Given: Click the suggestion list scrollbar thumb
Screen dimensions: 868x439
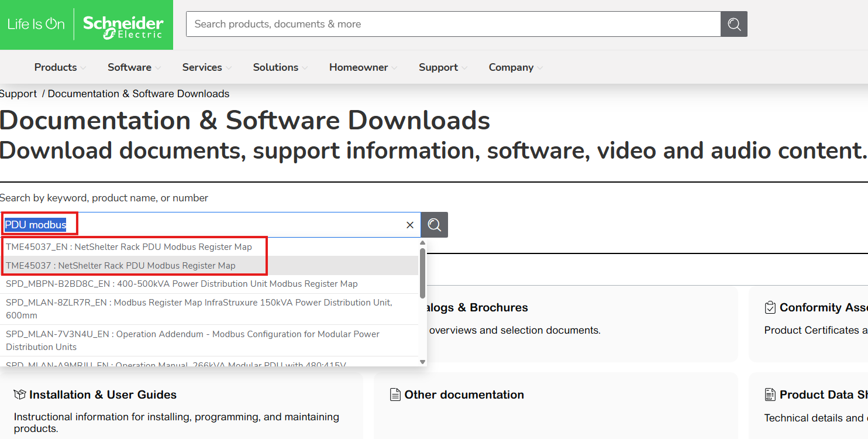Looking at the screenshot, I should (423, 272).
